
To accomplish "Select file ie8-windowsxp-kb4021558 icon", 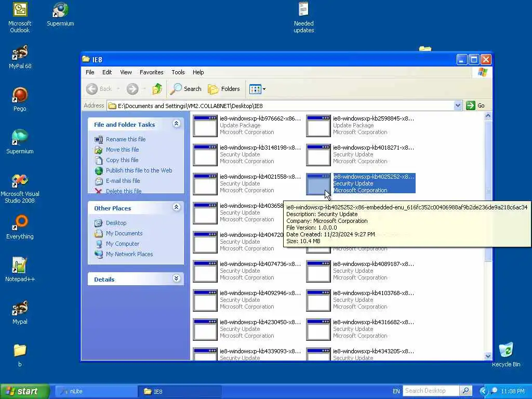I will pyautogui.click(x=205, y=184).
